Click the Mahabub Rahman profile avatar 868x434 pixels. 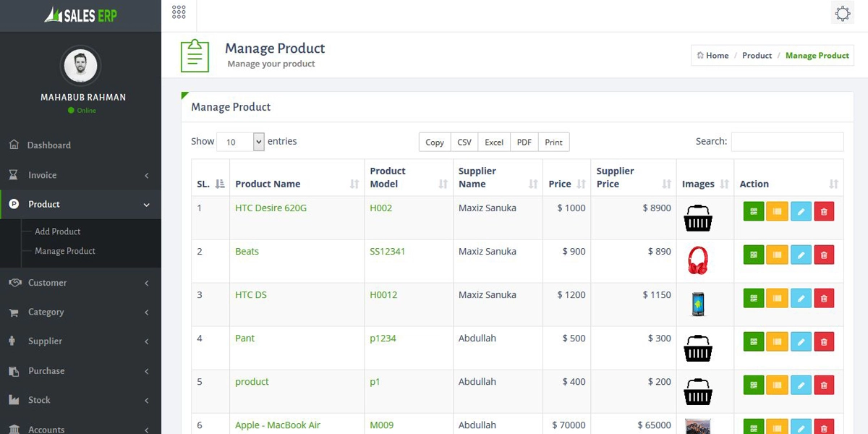[x=80, y=66]
